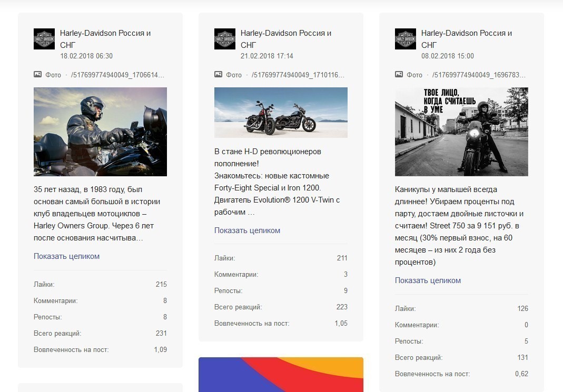Click Harley-Davidson logo avatar in 08.02.2018 post

pyautogui.click(x=406, y=39)
